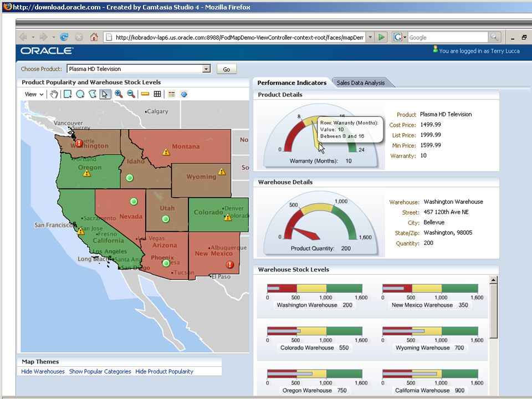Zoom in on the map
The height and width of the screenshot is (399, 532).
(x=119, y=94)
